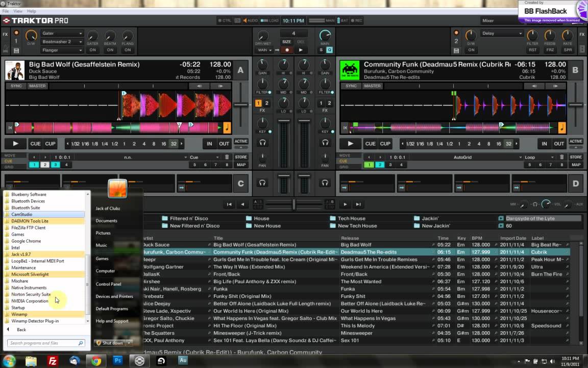Toggle SYNC on deck B
Screen dimensions: 588x368
[x=351, y=86]
